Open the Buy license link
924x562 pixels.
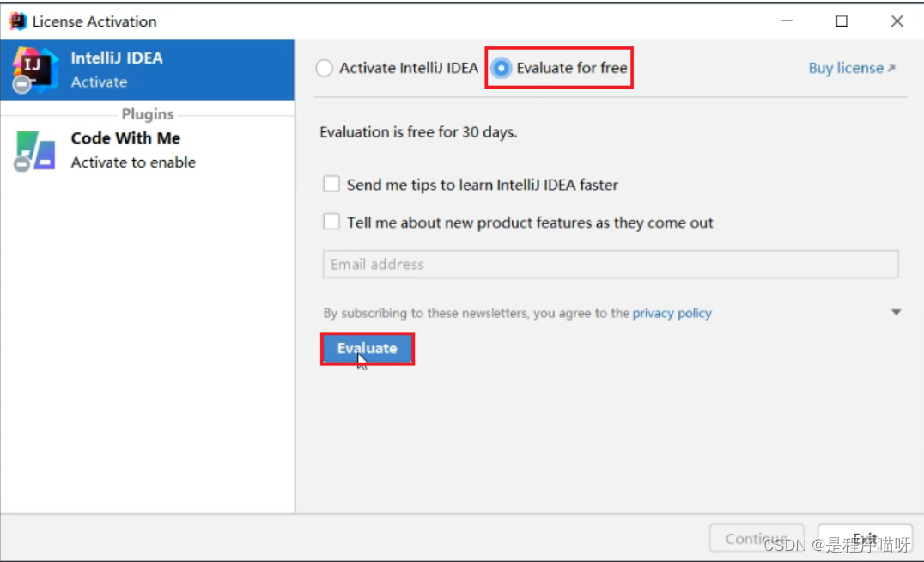pos(852,69)
